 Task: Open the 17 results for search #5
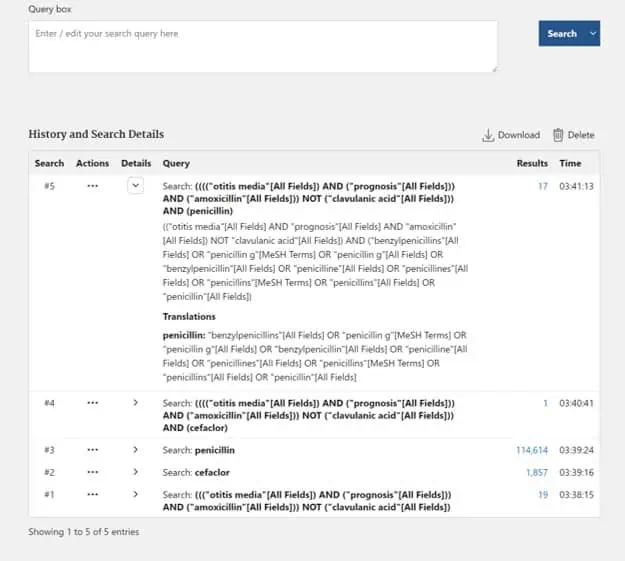pos(542,186)
